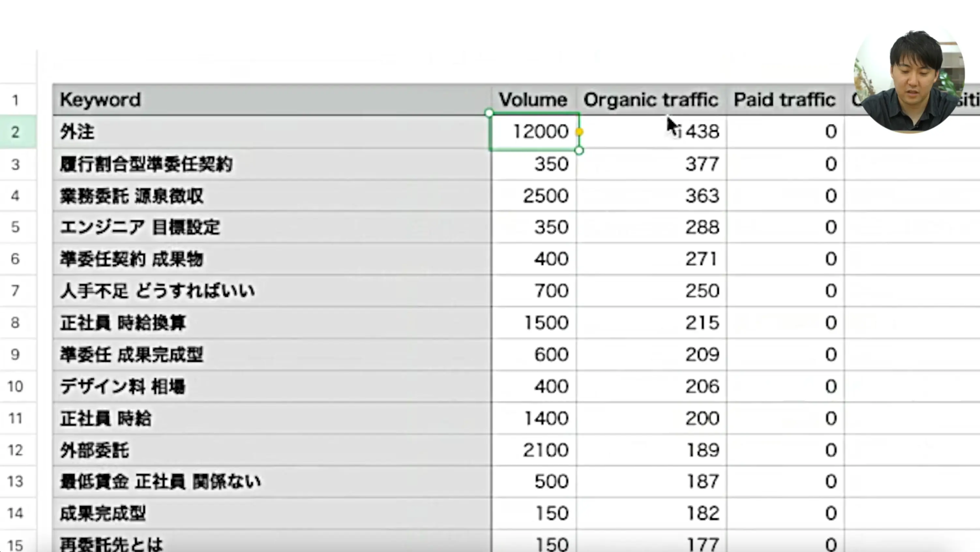
Task: Select keyword cell 再委託先とは
Action: 272,541
